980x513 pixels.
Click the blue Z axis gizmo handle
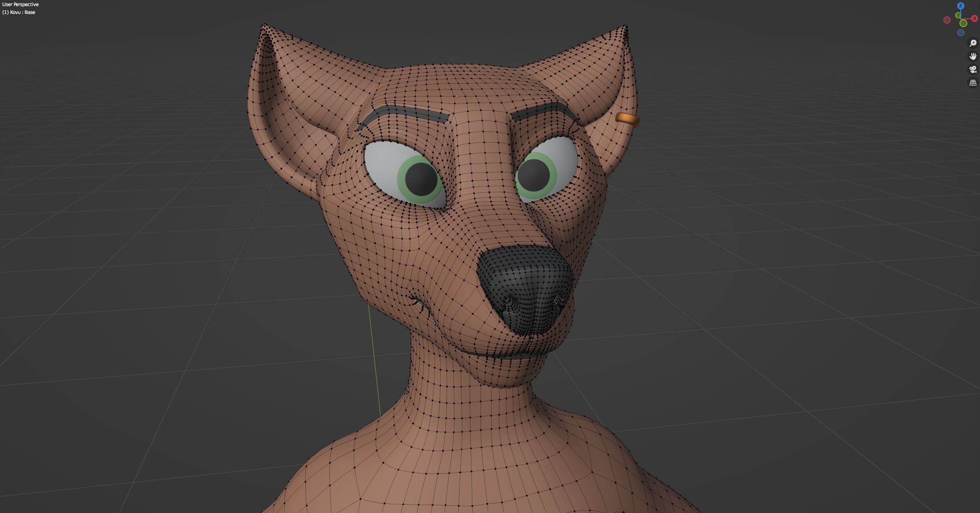click(961, 6)
